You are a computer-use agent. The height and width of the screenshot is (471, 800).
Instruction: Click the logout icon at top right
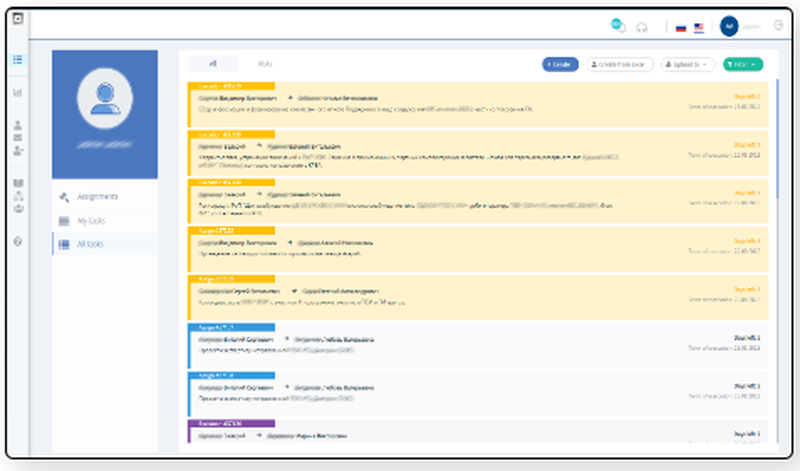pyautogui.click(x=778, y=26)
